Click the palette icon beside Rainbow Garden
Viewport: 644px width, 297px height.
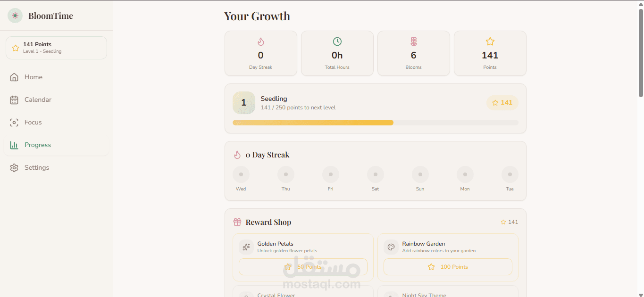[x=391, y=247]
